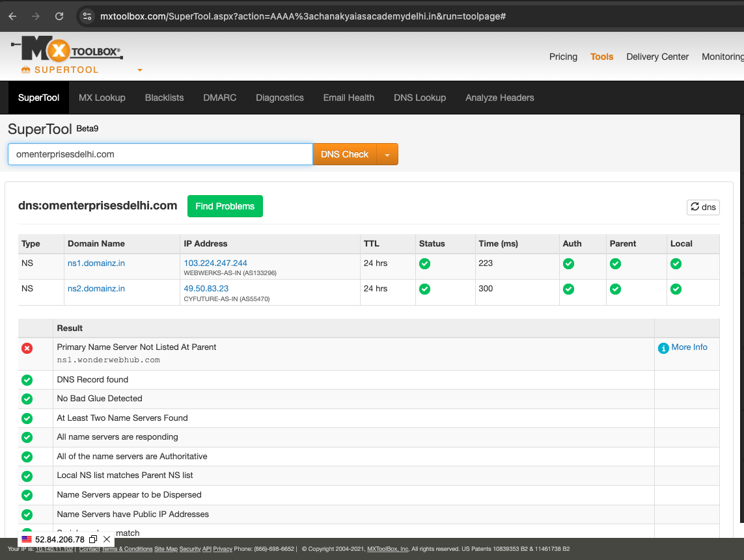Open the ns2.domainz.in domain link
744x560 pixels.
pos(96,288)
